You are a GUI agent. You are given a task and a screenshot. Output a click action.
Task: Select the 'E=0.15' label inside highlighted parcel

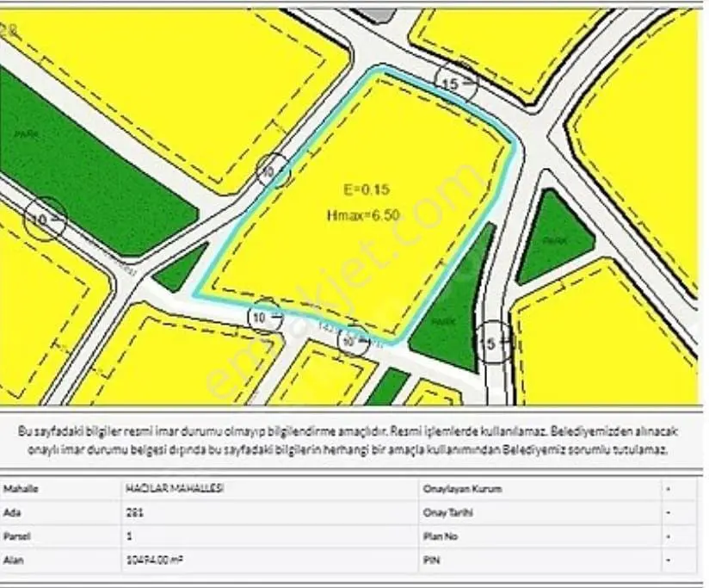pyautogui.click(x=366, y=189)
